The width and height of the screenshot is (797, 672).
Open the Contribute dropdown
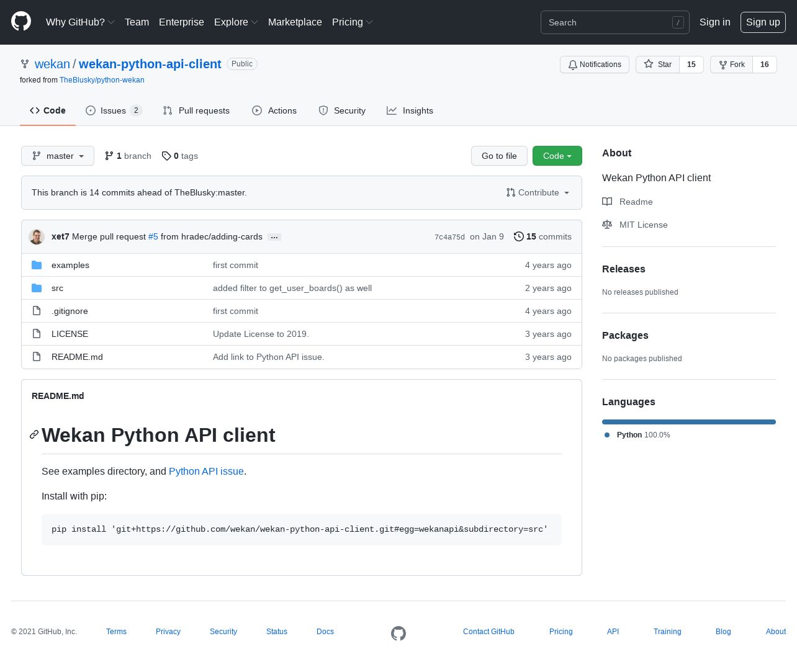[x=538, y=192]
